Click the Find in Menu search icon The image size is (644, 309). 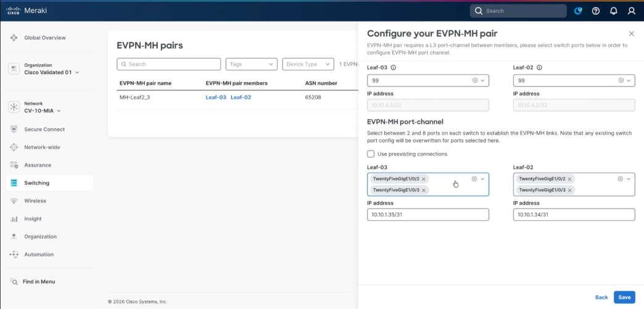point(14,282)
